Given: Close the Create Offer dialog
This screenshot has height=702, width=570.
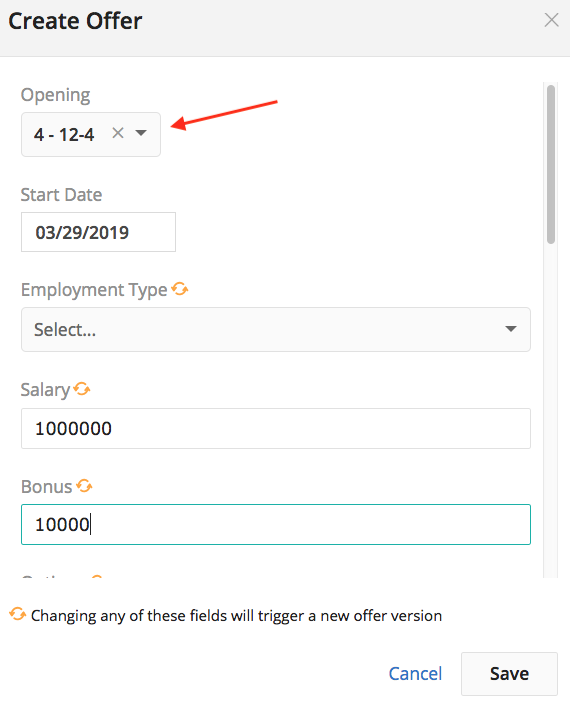Looking at the screenshot, I should (551, 20).
